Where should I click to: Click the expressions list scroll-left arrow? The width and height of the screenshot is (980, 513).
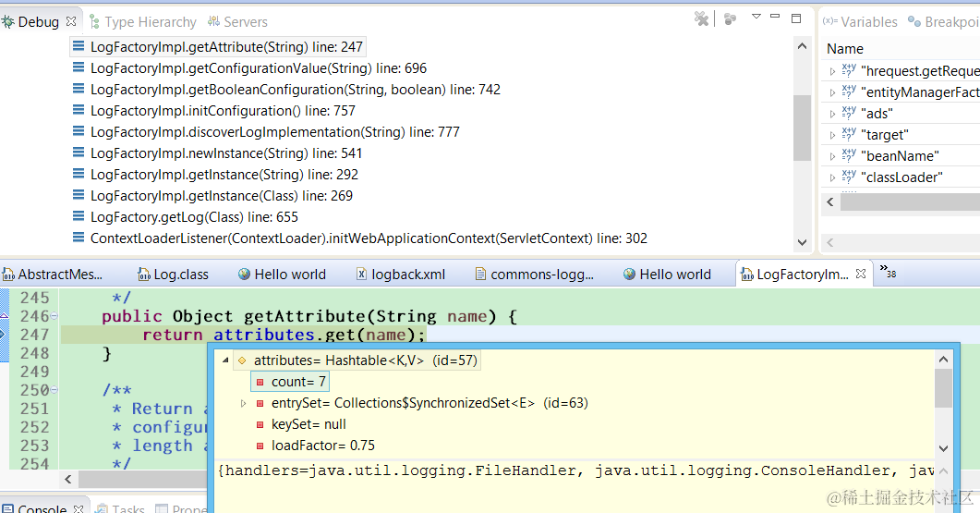pos(830,202)
